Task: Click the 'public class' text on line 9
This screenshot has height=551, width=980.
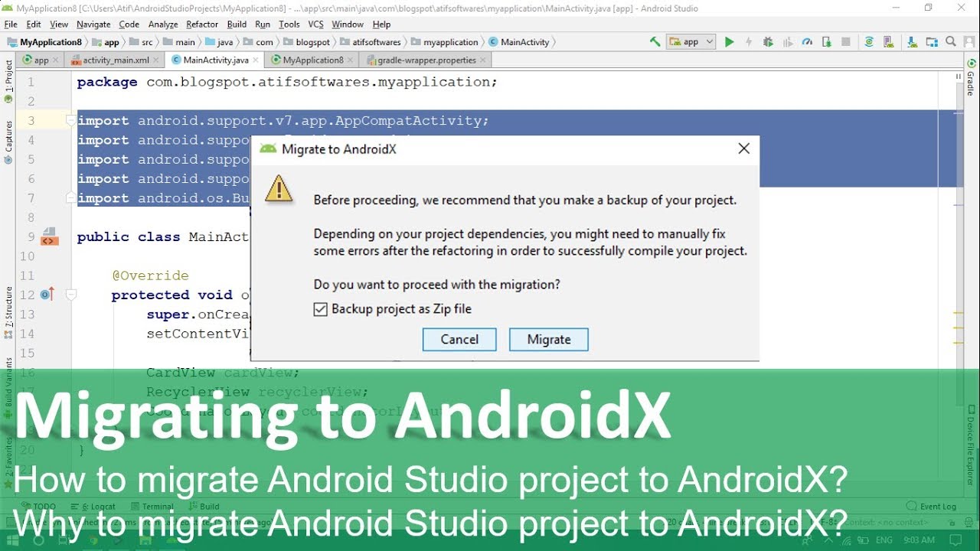Action: pos(129,237)
